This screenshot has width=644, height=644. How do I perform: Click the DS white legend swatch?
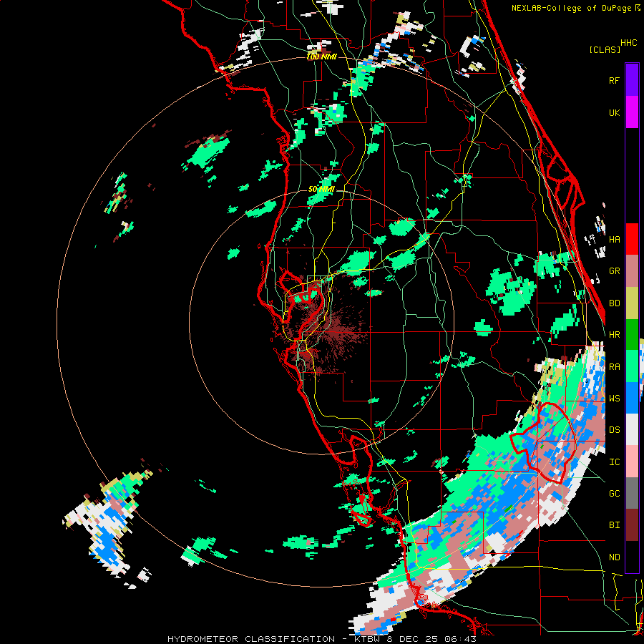[x=632, y=429]
